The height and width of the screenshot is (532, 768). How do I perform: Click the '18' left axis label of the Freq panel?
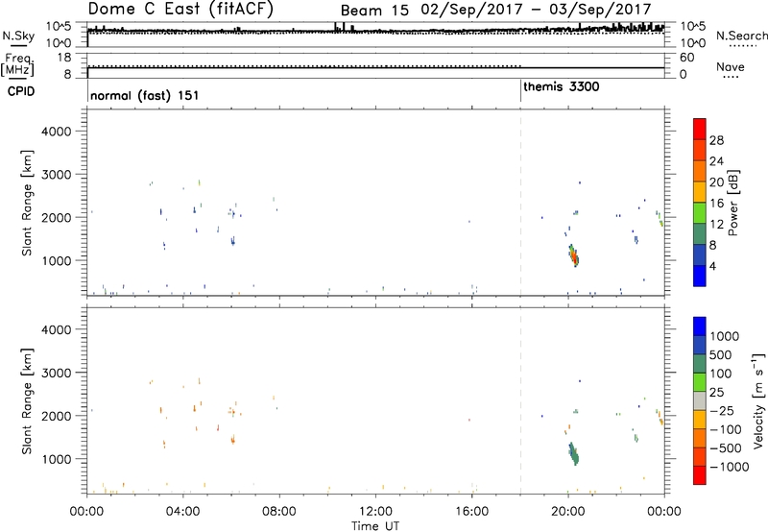pos(63,58)
